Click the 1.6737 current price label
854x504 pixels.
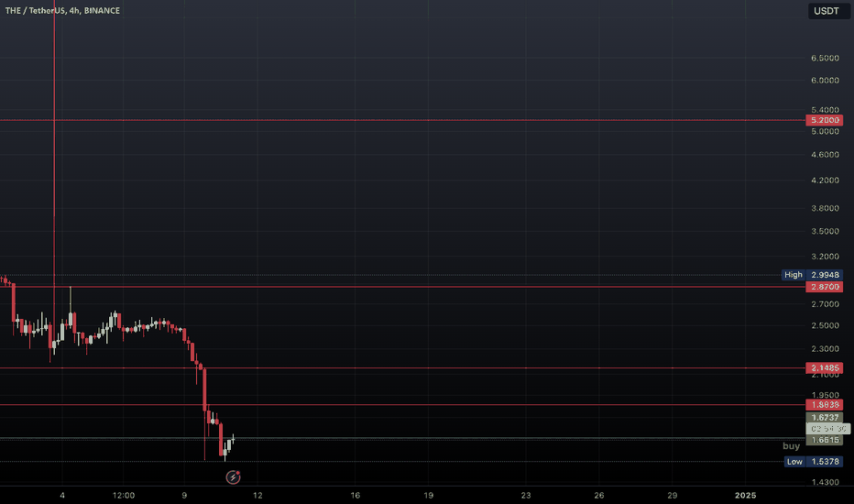point(824,418)
